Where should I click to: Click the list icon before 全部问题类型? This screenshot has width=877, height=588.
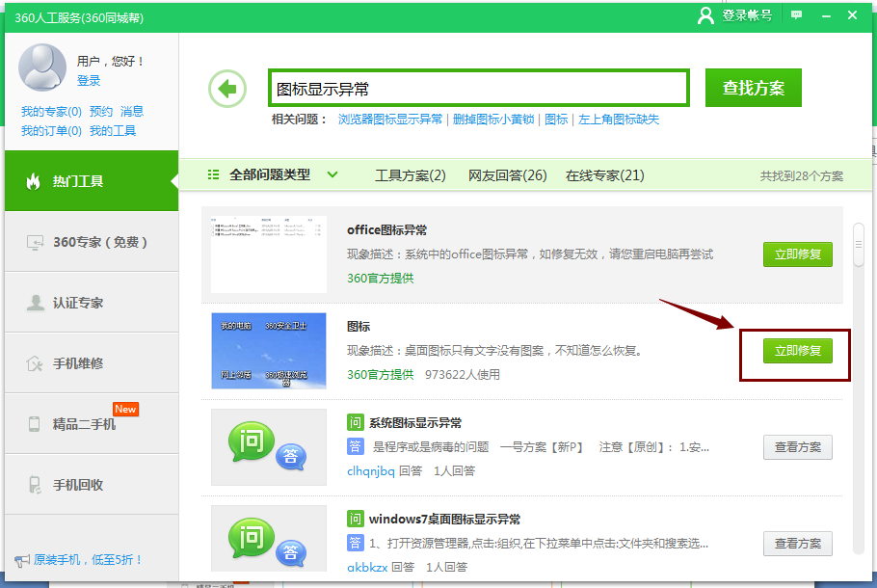(x=213, y=175)
